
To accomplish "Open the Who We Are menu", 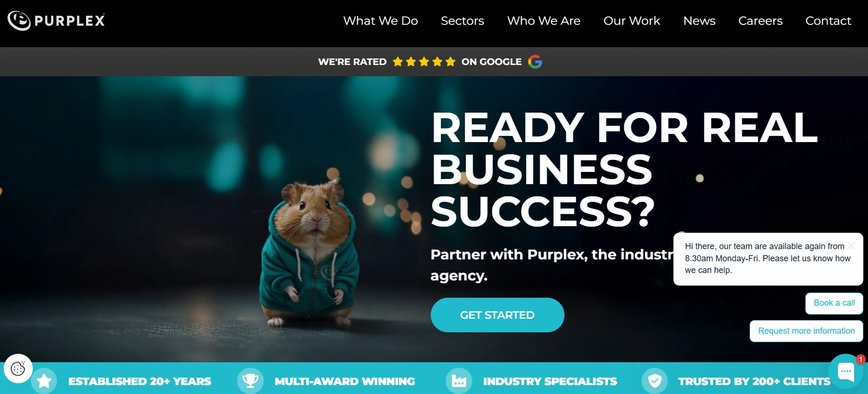I will [544, 21].
